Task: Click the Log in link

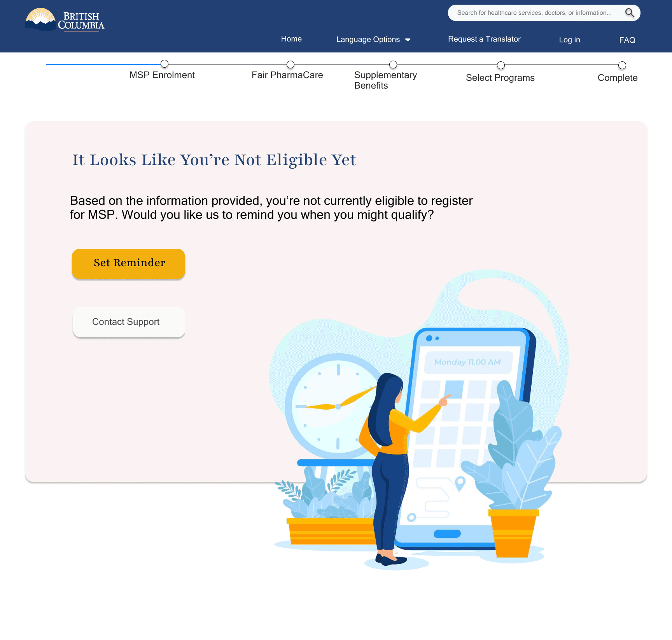Action: tap(569, 40)
